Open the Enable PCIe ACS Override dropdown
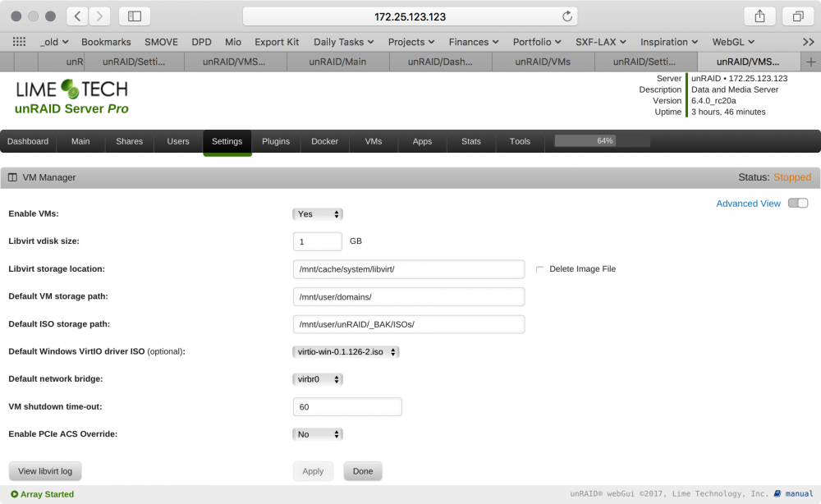The height and width of the screenshot is (504, 821). 318,434
